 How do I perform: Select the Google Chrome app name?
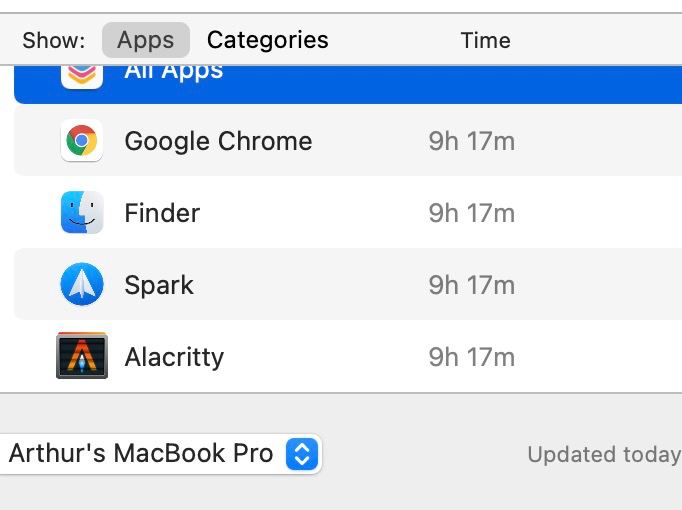click(218, 141)
